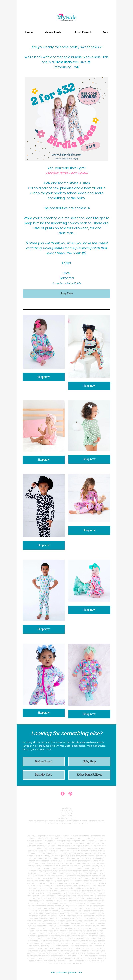Click the Unsubscribe footer link
The height and width of the screenshot is (980, 133).
76,972
